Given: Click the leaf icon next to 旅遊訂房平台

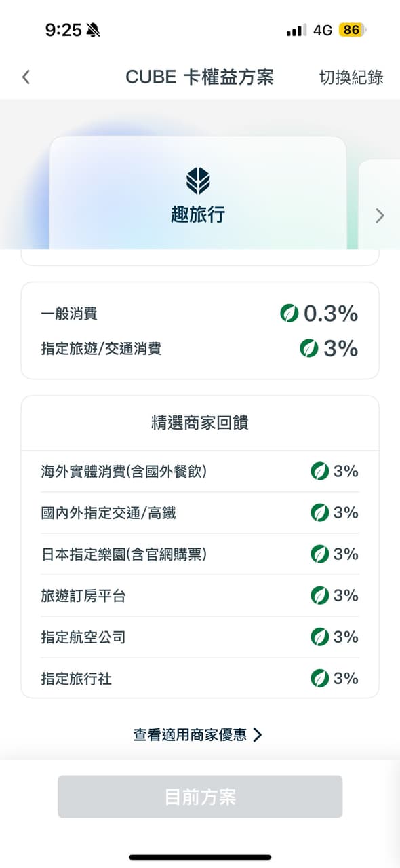Looking at the screenshot, I should point(319,595).
